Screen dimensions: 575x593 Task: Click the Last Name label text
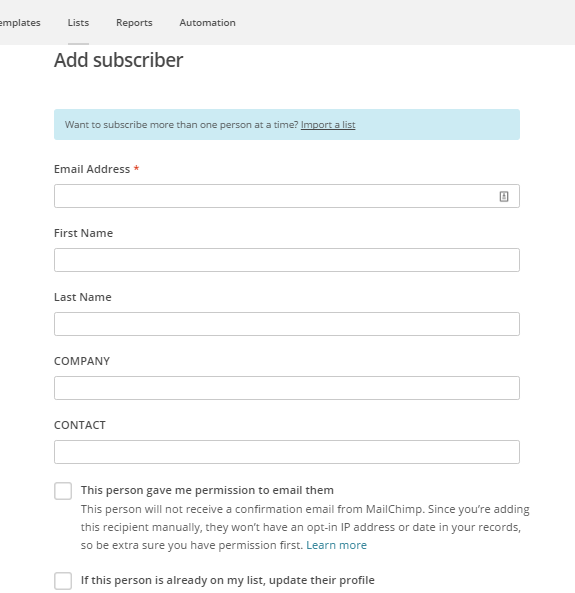(x=83, y=297)
